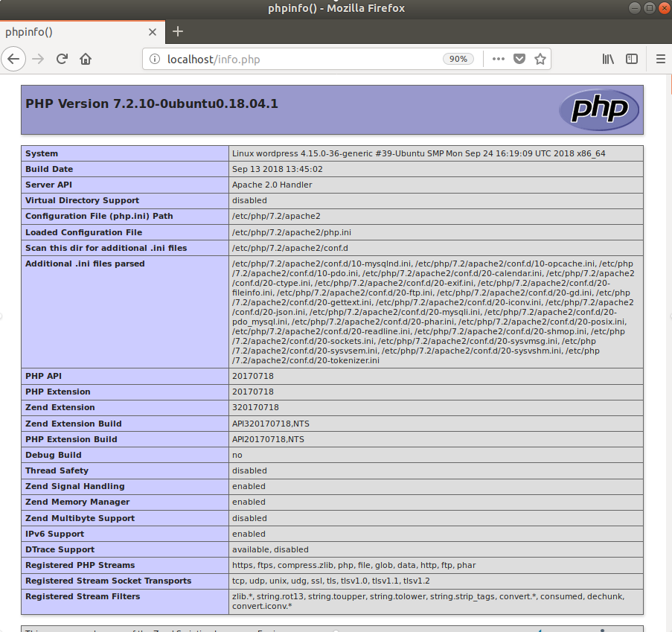Save page to Pocket icon

tap(519, 59)
